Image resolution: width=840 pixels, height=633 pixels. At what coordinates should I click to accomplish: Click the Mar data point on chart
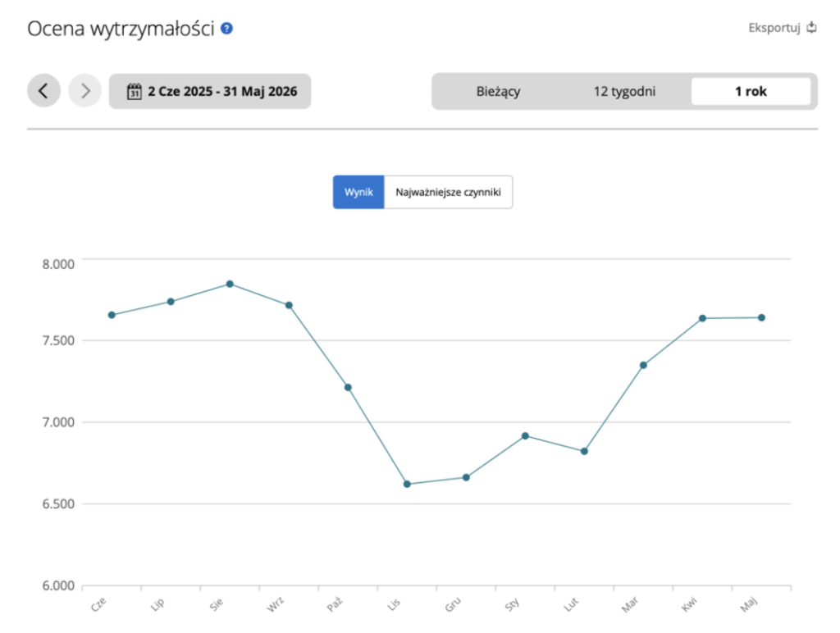click(x=643, y=365)
